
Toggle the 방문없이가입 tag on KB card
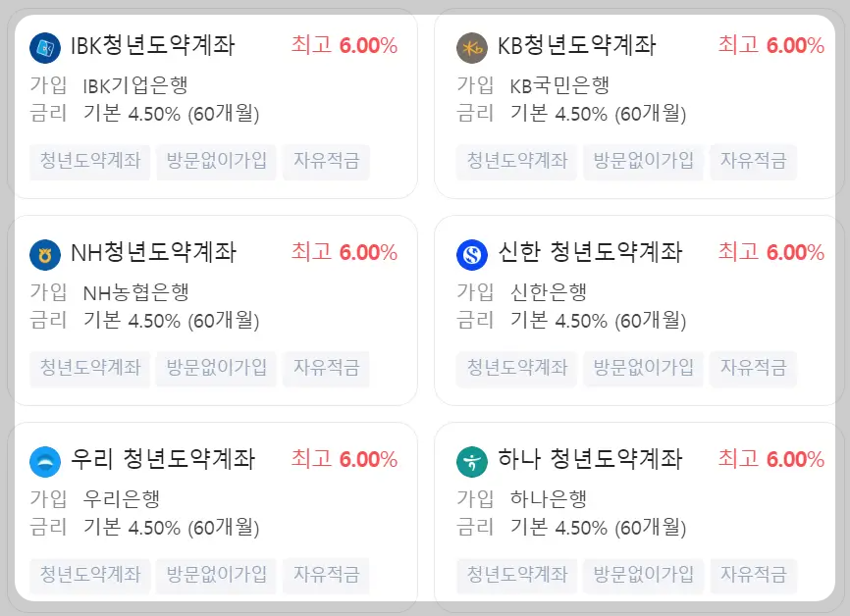[x=645, y=162]
